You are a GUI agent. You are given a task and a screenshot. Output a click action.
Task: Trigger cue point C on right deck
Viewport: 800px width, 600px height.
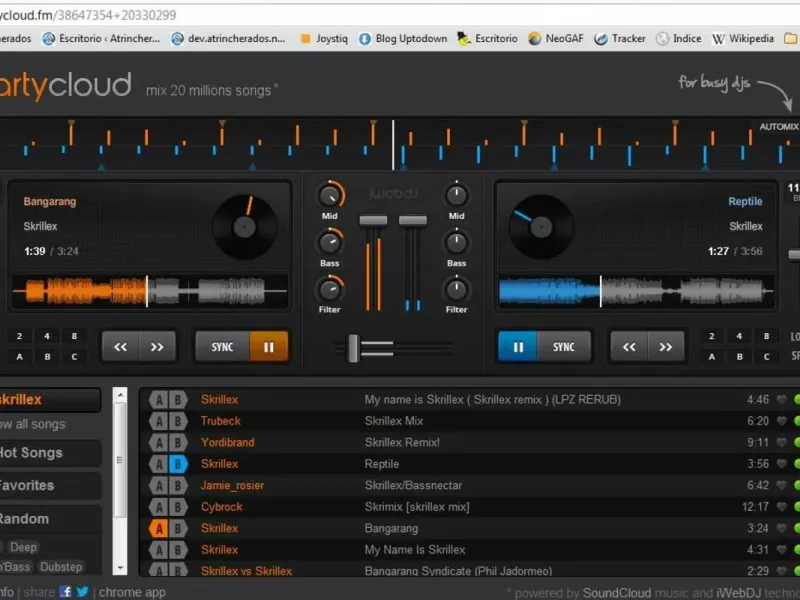[x=766, y=357]
